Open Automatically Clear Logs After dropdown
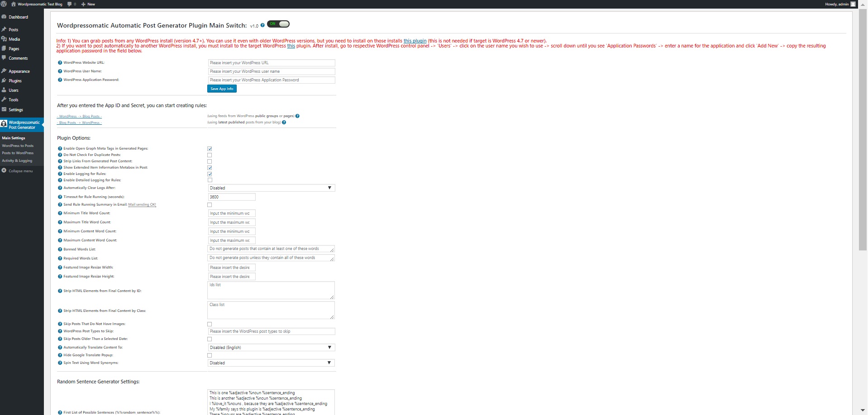The height and width of the screenshot is (415, 868). click(x=271, y=188)
